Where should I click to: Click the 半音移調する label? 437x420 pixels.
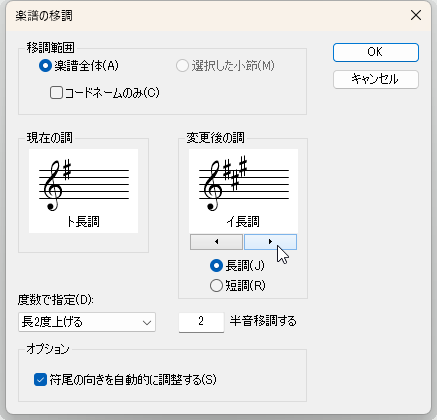(263, 321)
